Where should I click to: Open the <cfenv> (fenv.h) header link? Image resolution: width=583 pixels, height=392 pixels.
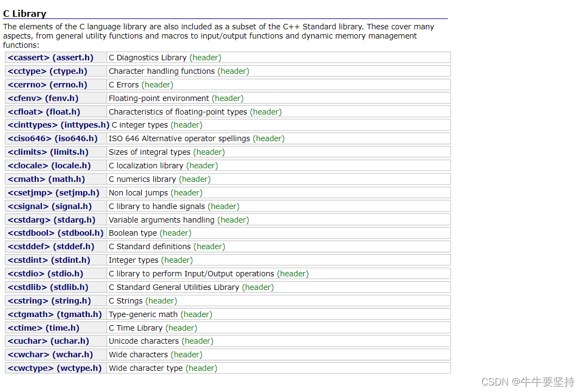(43, 98)
